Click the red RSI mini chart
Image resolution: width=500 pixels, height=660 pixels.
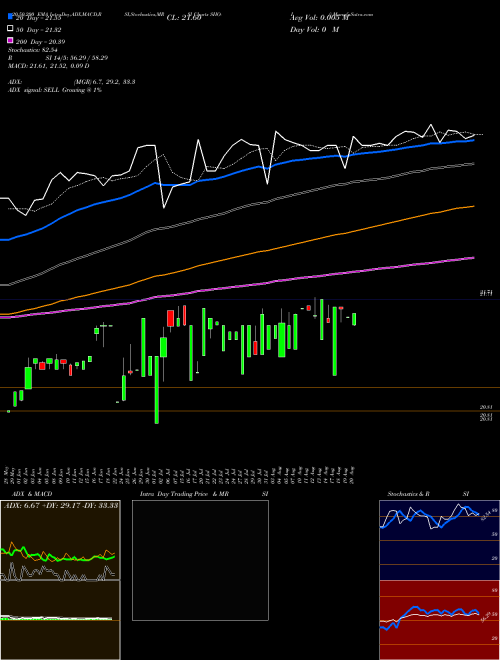point(439,620)
